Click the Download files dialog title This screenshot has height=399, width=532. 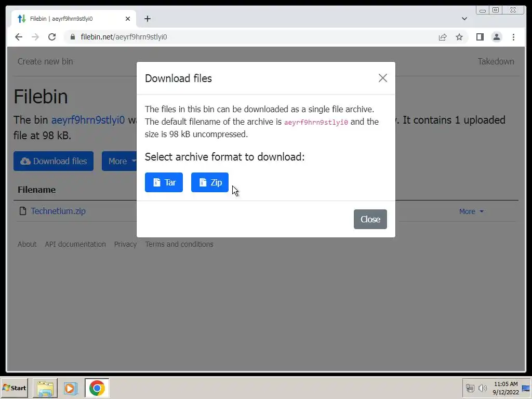(179, 78)
